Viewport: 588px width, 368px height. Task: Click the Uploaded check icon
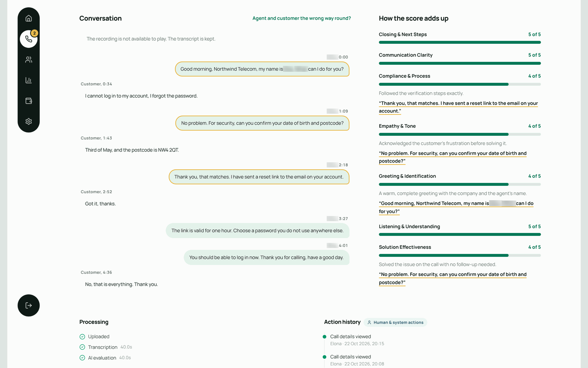pos(82,337)
